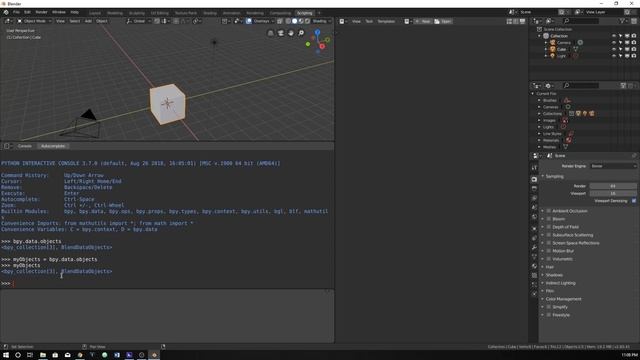
Task: Click outliner search field
Action: pos(581,21)
